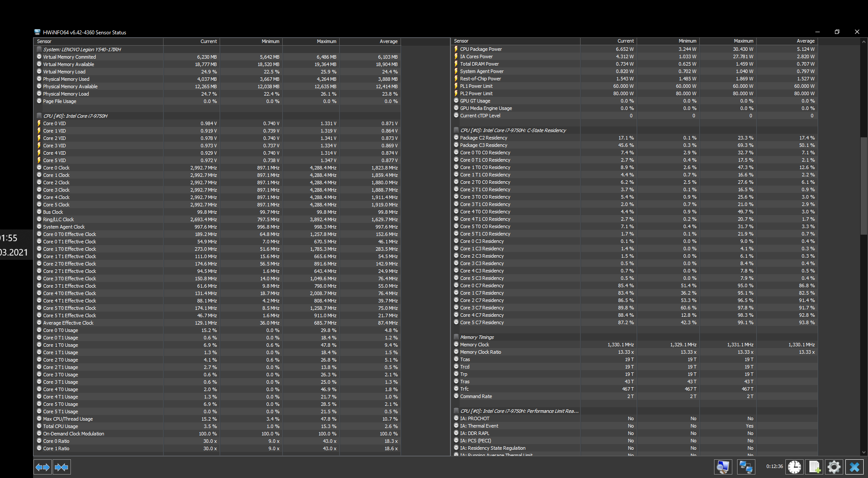The image size is (868, 478).
Task: Select the 'GPU Media Engine Usage' row
Action: click(x=634, y=108)
